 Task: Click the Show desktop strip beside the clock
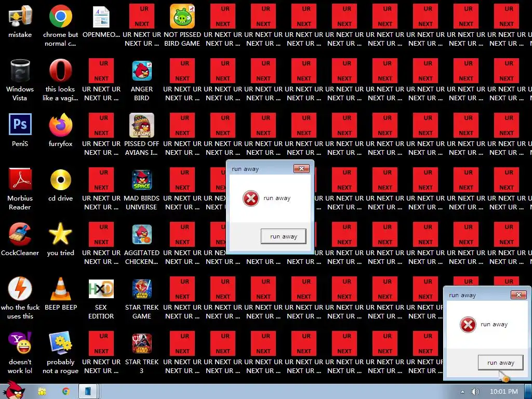tap(528, 392)
